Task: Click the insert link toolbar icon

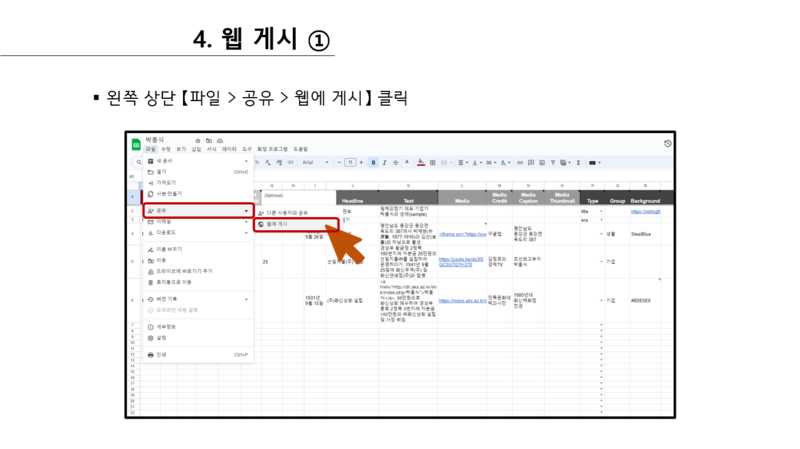Action: tap(520, 163)
